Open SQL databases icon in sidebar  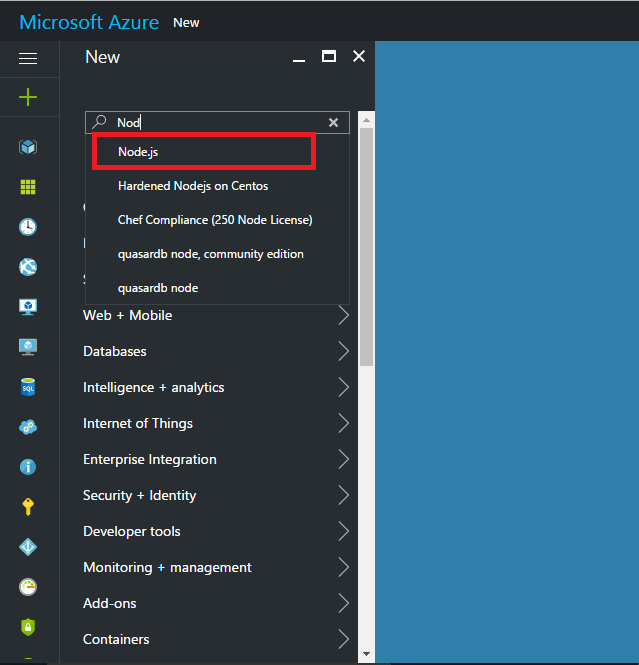point(28,387)
